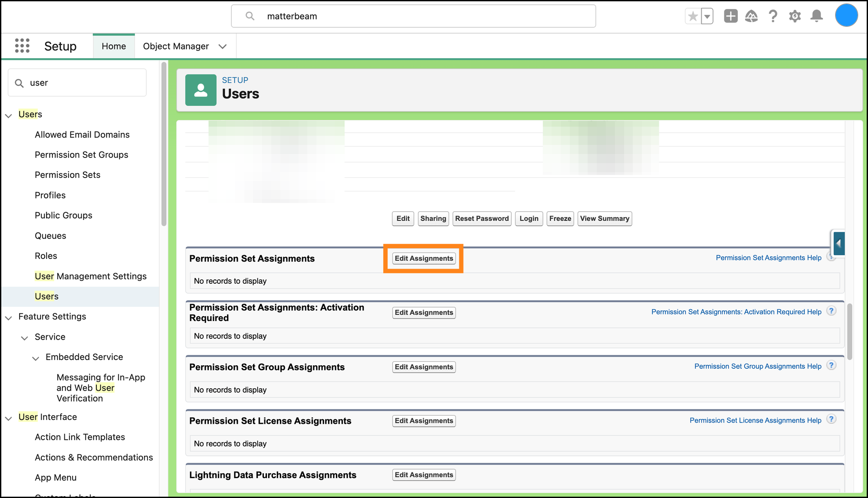Screen dimensions: 868x498
Task: Click the Reset Password button
Action: 482,219
